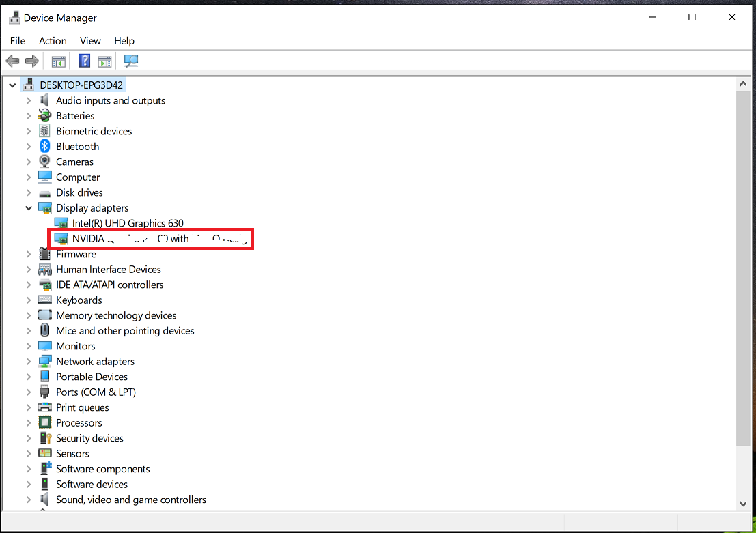Screen dimensions: 756x533
Task: Expand the Audio inputs and outputs node
Action: point(29,100)
